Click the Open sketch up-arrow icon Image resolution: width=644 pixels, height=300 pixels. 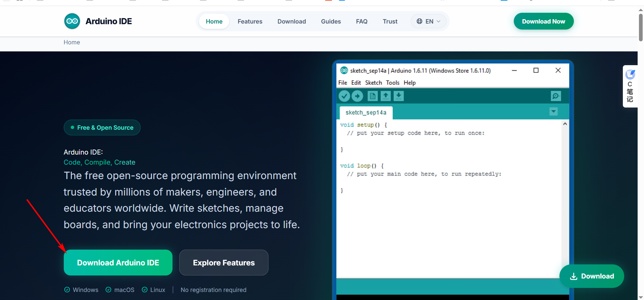[386, 96]
